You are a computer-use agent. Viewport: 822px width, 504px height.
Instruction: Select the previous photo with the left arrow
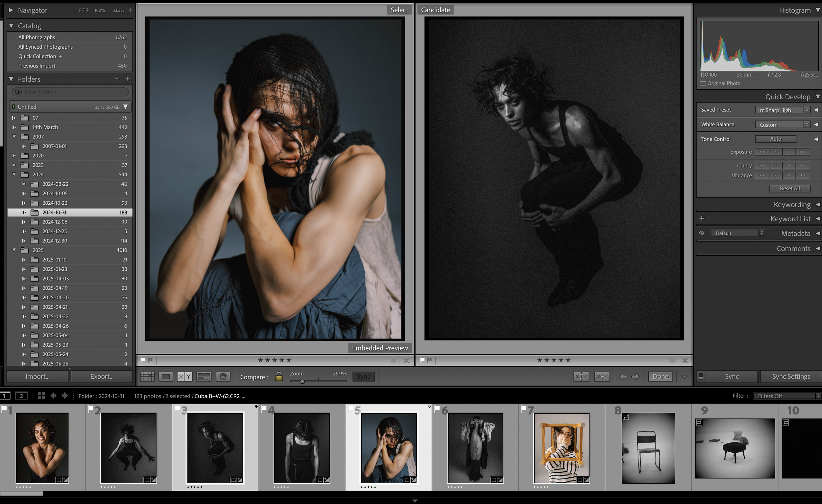pos(623,377)
